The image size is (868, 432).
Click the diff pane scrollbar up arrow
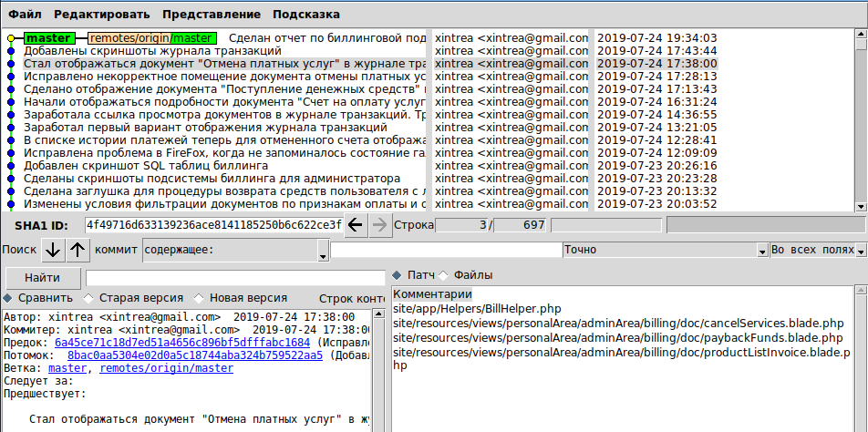tap(378, 314)
